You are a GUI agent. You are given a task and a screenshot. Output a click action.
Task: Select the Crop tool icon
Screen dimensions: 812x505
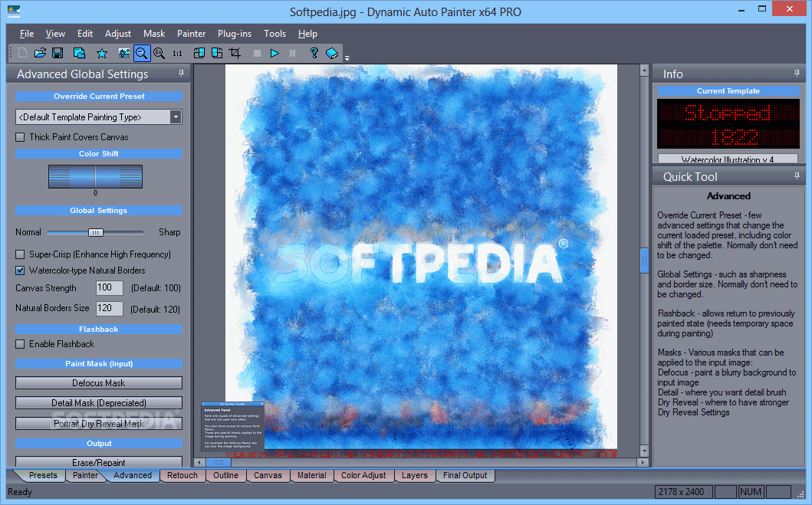point(235,53)
